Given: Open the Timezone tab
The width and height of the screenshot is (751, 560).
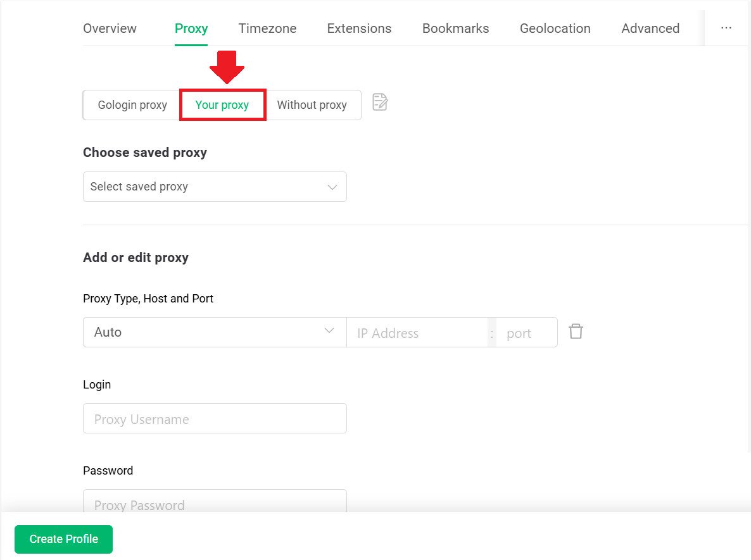Looking at the screenshot, I should [267, 28].
